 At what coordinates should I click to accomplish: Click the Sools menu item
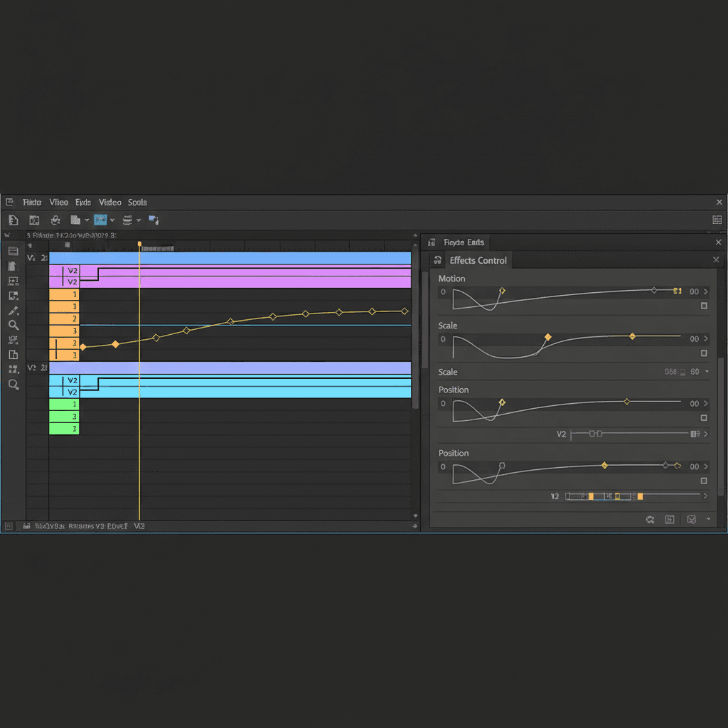tap(137, 203)
